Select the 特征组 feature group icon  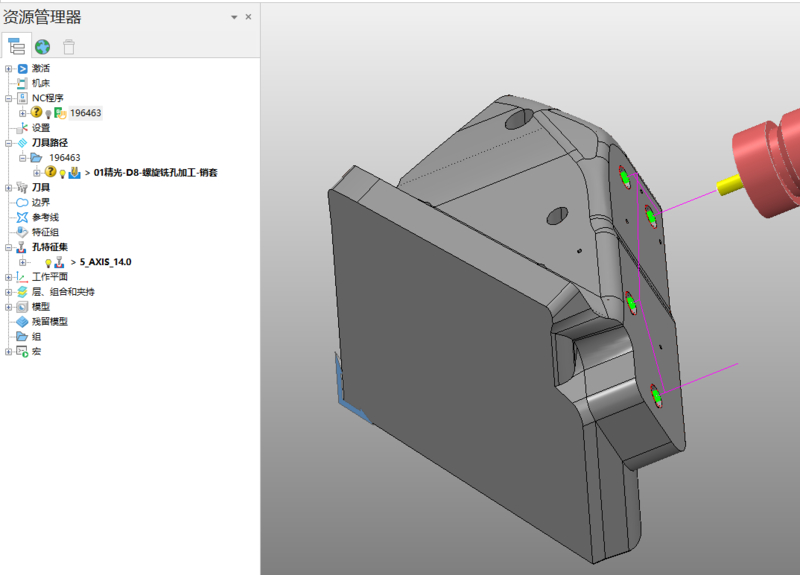pyautogui.click(x=22, y=232)
